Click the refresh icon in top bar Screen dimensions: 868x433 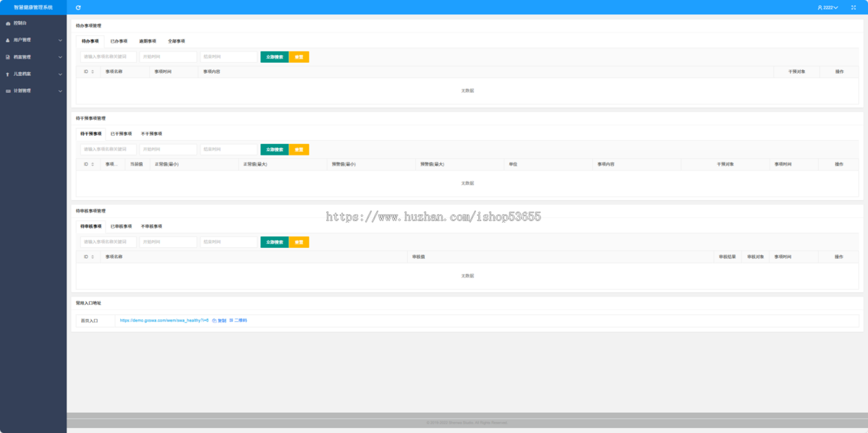78,7
